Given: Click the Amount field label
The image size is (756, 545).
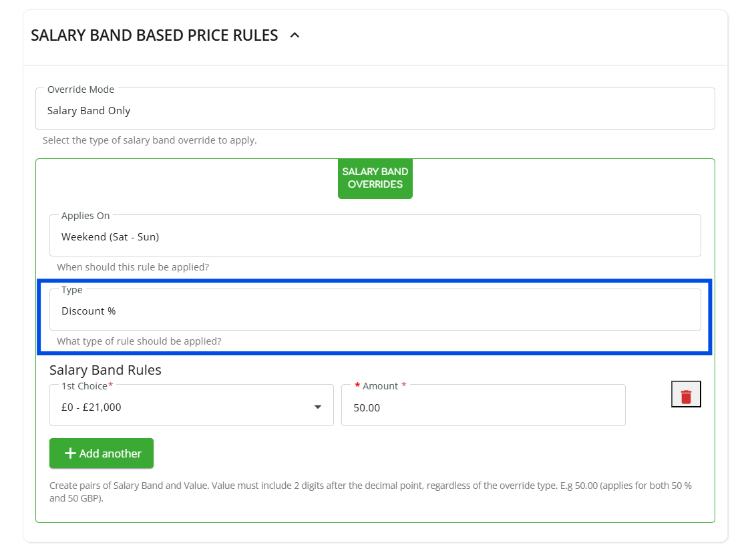Looking at the screenshot, I should pyautogui.click(x=380, y=386).
